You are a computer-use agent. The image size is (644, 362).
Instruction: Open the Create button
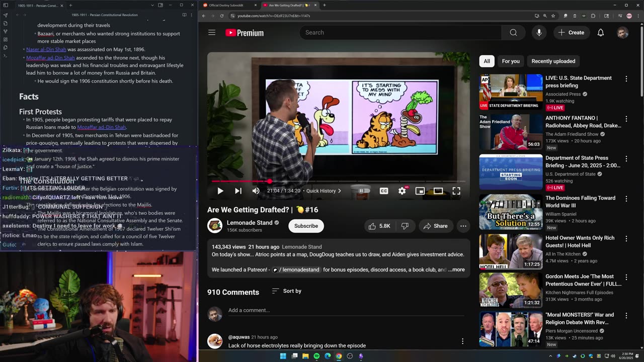tap(571, 33)
